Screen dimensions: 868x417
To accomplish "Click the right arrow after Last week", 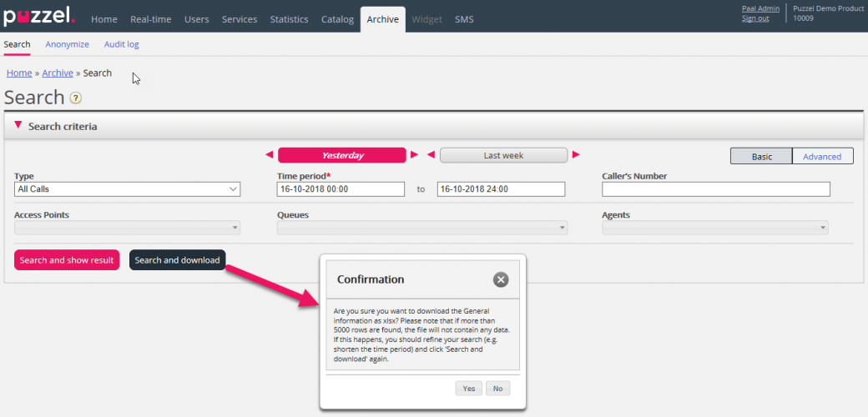I will 576,155.
